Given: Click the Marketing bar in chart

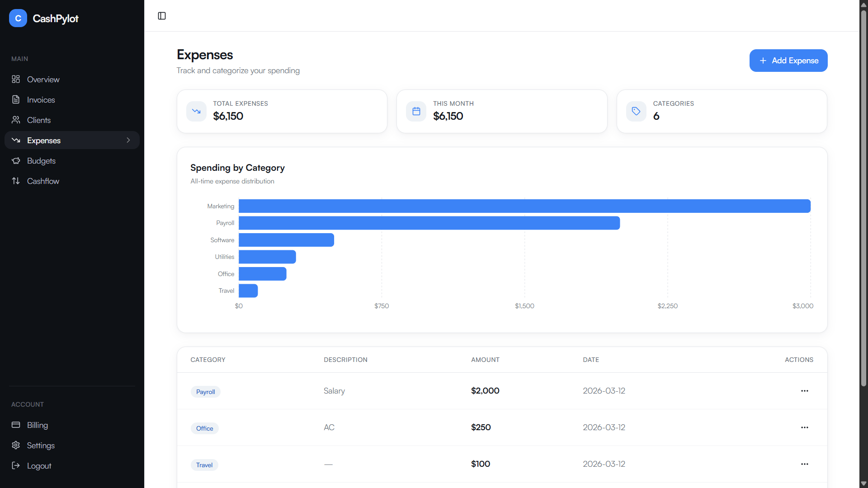Looking at the screenshot, I should (x=524, y=206).
